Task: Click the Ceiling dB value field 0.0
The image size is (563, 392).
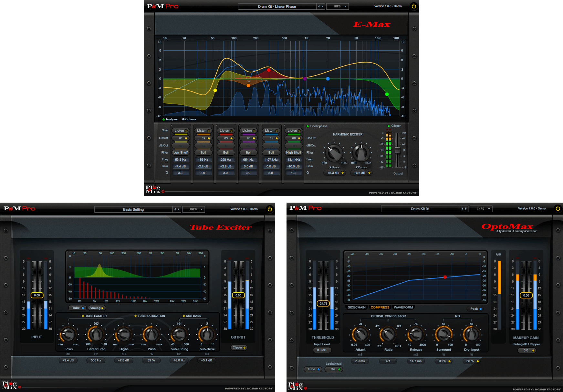Action: tap(527, 350)
